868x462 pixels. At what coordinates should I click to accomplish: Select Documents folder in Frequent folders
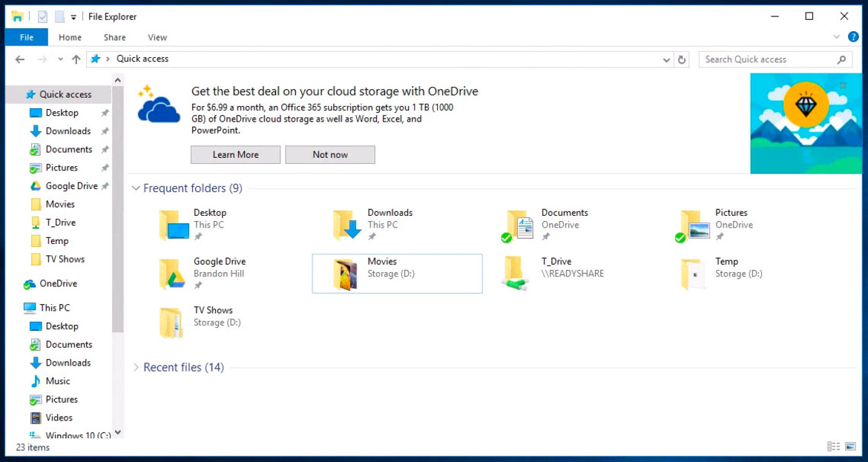pyautogui.click(x=571, y=225)
